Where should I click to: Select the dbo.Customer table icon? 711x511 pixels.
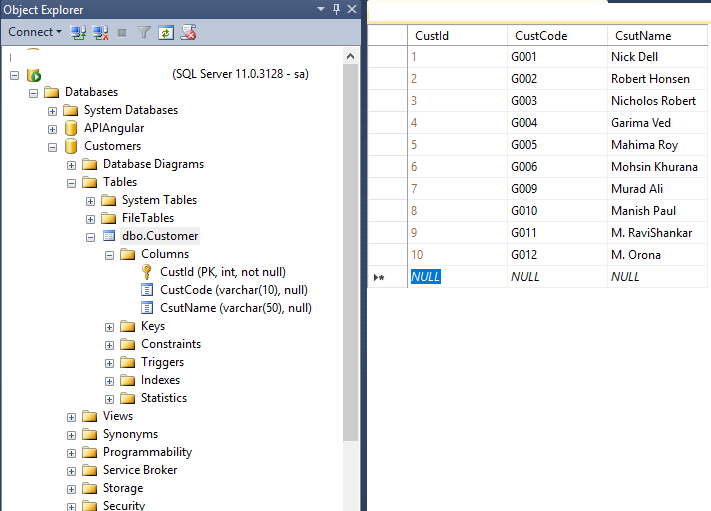(109, 236)
